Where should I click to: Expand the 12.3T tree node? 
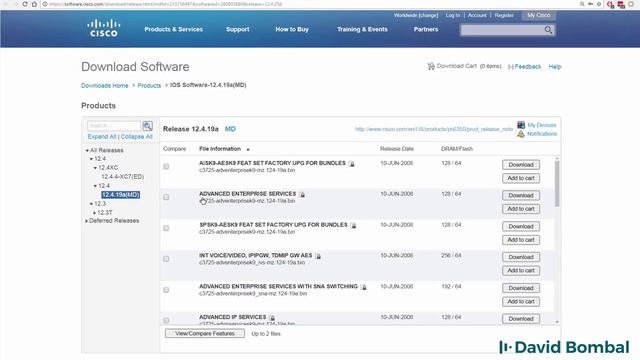(x=94, y=213)
